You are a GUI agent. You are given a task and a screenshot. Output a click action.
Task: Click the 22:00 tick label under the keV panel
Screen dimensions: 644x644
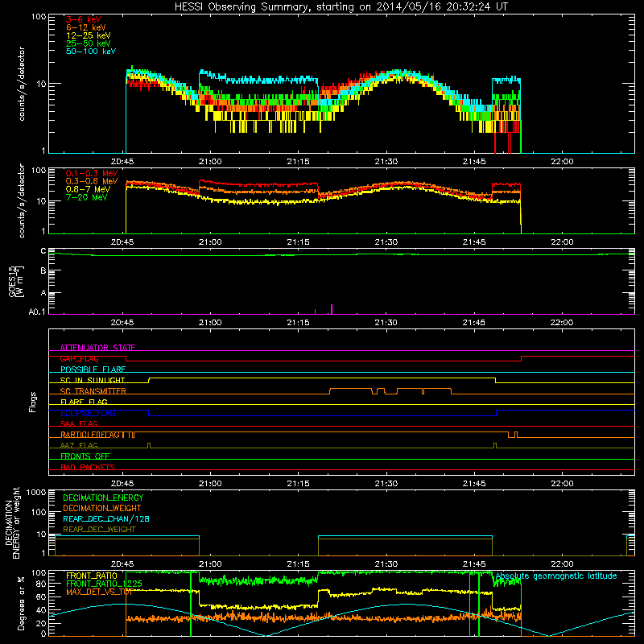click(x=562, y=162)
